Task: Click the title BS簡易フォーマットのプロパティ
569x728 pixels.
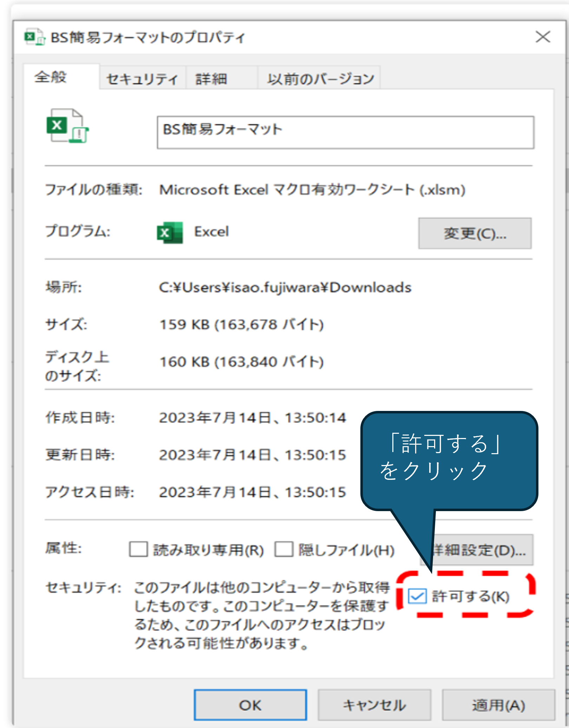Action: (x=148, y=37)
